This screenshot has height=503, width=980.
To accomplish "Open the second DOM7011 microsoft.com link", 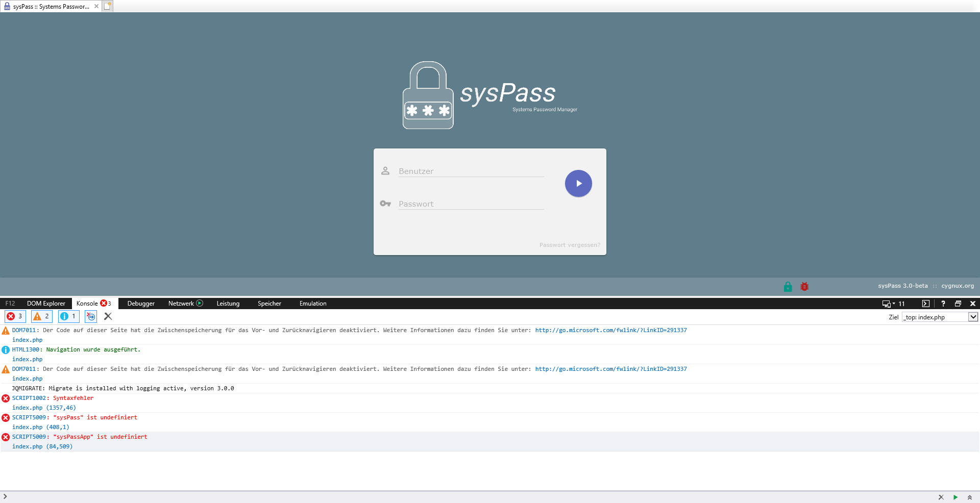I will (611, 369).
